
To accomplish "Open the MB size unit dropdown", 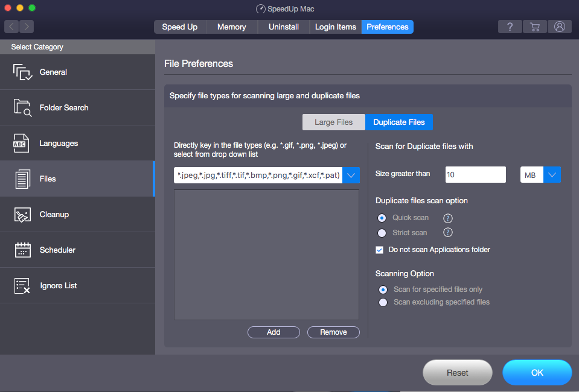I will click(552, 174).
